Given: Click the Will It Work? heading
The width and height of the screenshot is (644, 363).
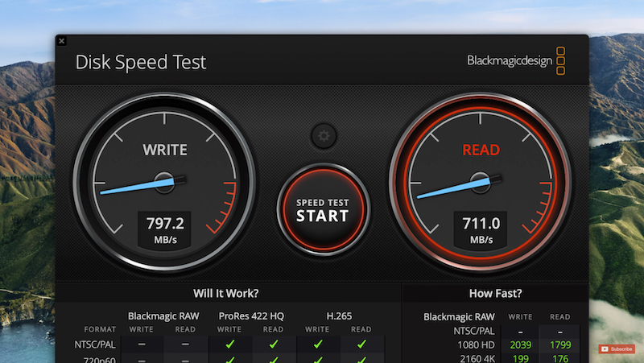Looking at the screenshot, I should [226, 293].
